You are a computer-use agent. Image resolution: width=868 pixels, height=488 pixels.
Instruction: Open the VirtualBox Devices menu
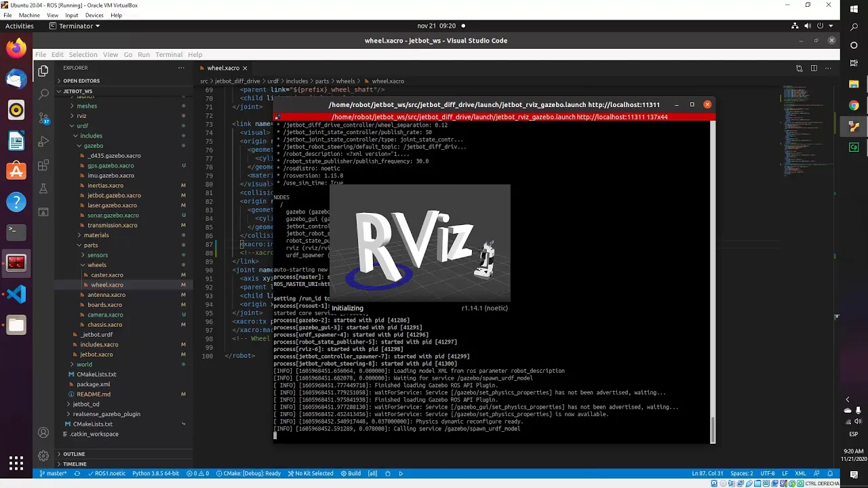(94, 15)
